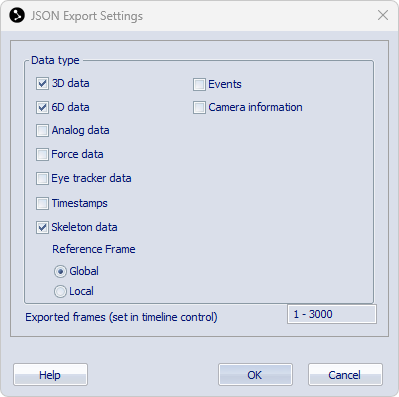This screenshot has width=399, height=397.
Task: Uncheck the 3D data checkbox
Action: click(42, 83)
